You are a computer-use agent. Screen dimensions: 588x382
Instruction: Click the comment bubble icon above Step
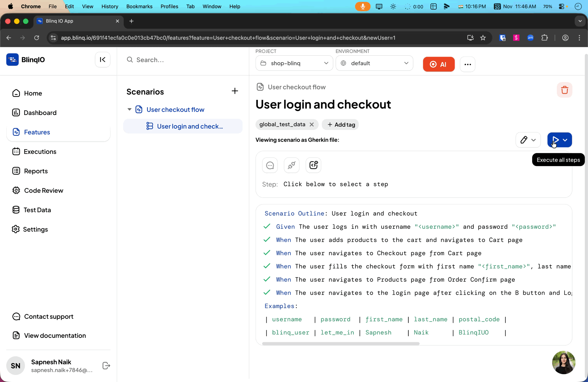(x=270, y=165)
